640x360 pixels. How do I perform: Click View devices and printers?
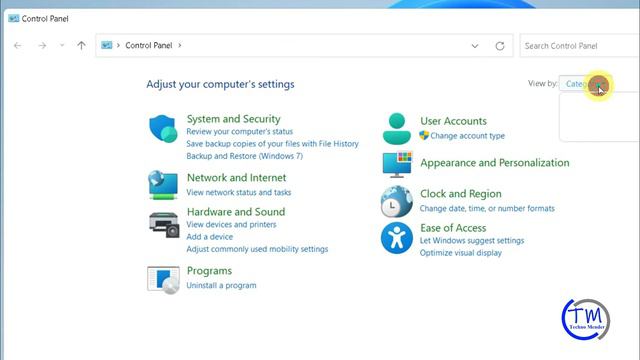(x=231, y=224)
